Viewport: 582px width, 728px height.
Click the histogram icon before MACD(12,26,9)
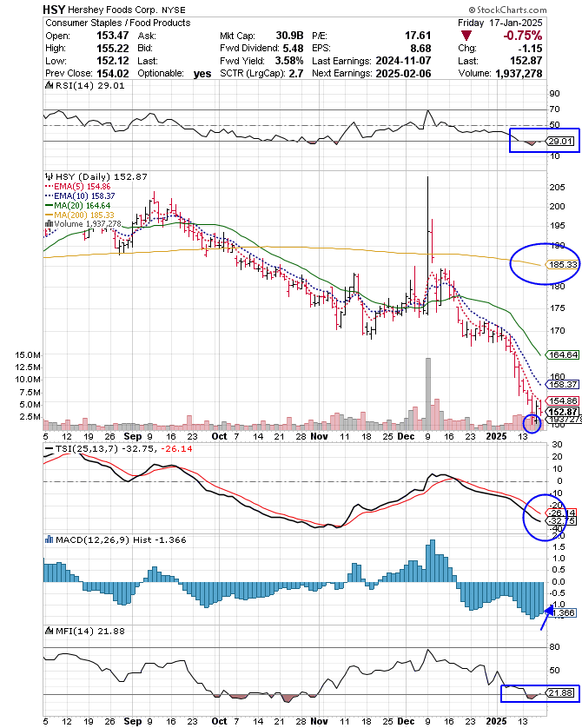pyautogui.click(x=50, y=539)
